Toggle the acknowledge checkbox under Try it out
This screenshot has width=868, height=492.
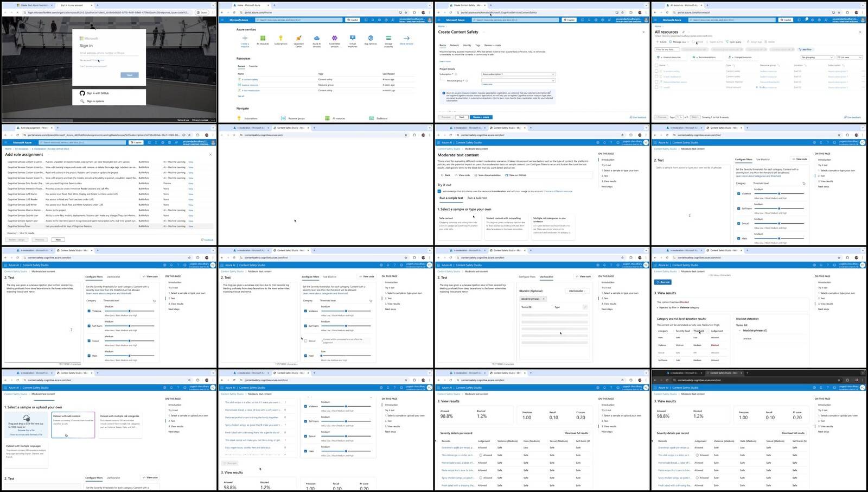point(439,191)
